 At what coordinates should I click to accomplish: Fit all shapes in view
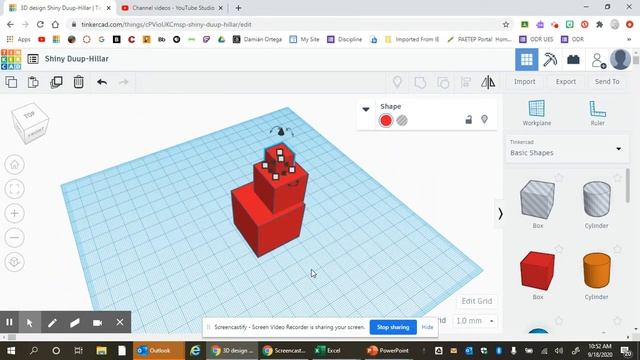pyautogui.click(x=15, y=189)
